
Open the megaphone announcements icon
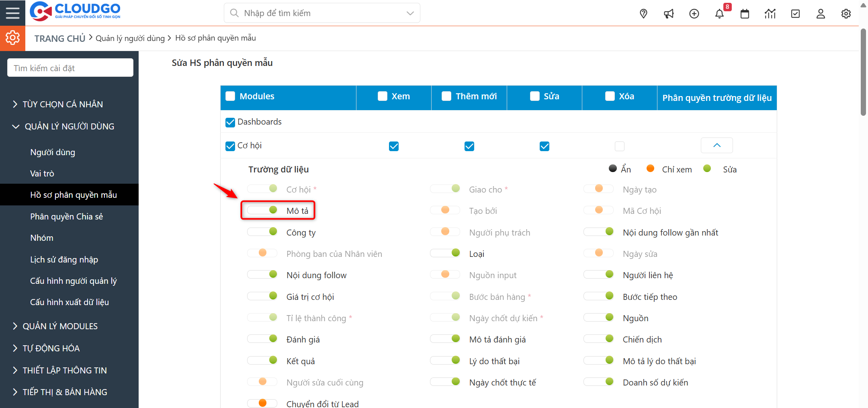tap(669, 14)
